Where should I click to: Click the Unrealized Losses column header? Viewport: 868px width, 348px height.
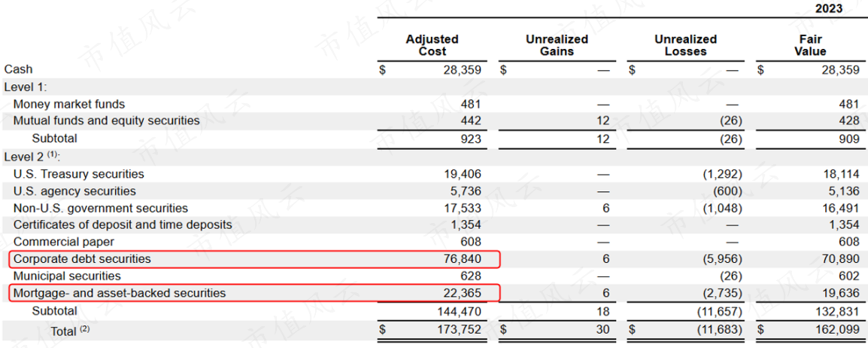point(685,45)
